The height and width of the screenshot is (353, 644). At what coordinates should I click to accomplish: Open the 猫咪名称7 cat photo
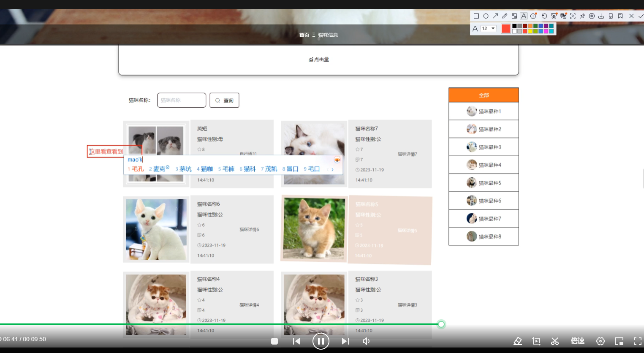coord(314,154)
